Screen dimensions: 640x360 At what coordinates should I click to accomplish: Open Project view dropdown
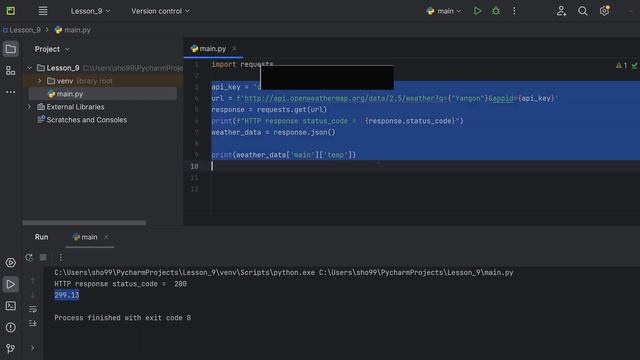click(52, 49)
